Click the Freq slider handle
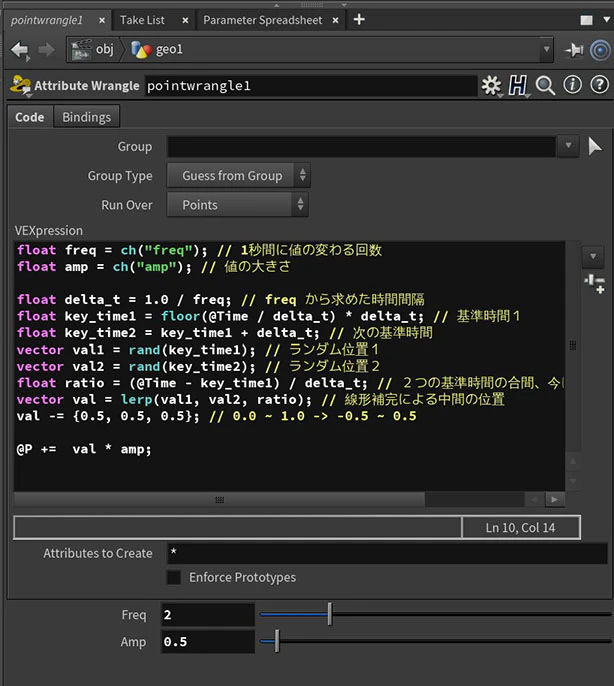614x686 pixels. [330, 614]
